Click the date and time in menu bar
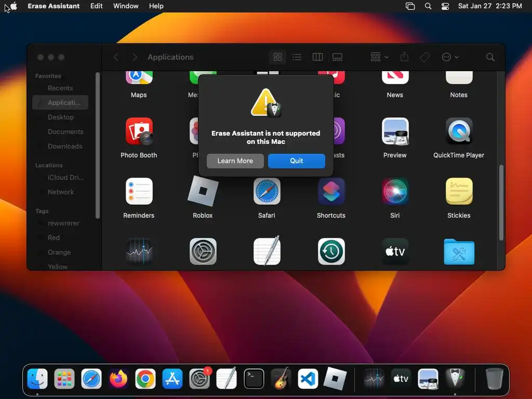Viewport: 532px width, 399px height. click(x=489, y=6)
